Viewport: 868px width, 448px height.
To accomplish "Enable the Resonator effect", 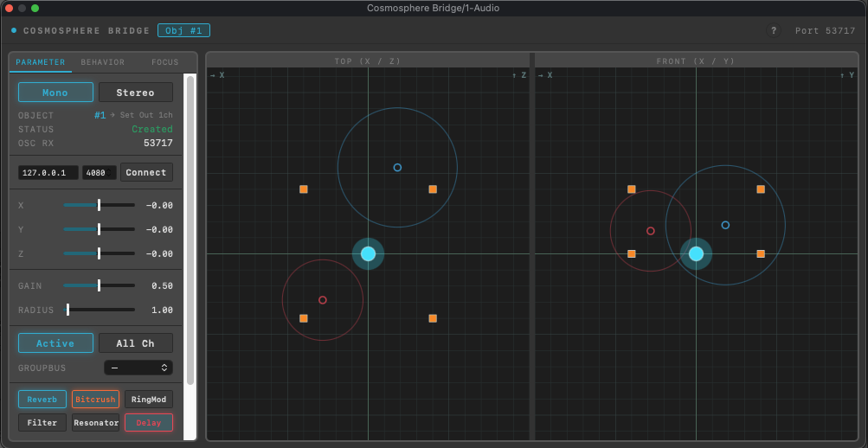I will pyautogui.click(x=95, y=423).
